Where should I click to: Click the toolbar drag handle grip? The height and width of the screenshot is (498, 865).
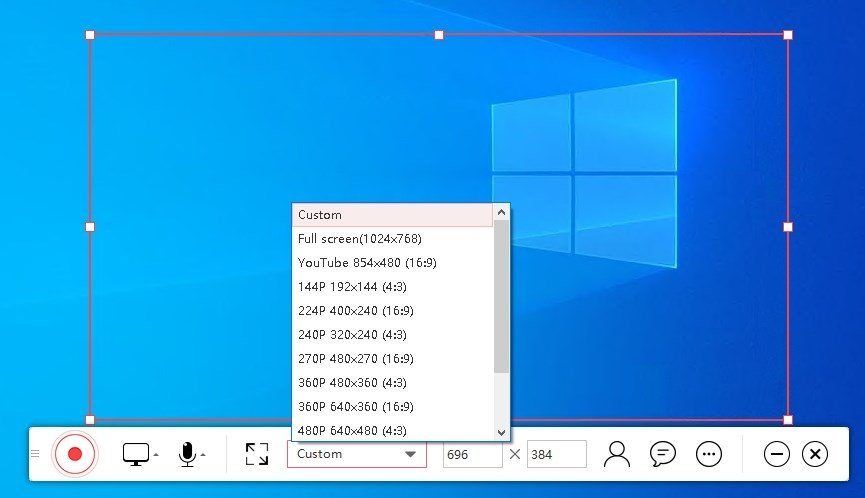coord(35,454)
